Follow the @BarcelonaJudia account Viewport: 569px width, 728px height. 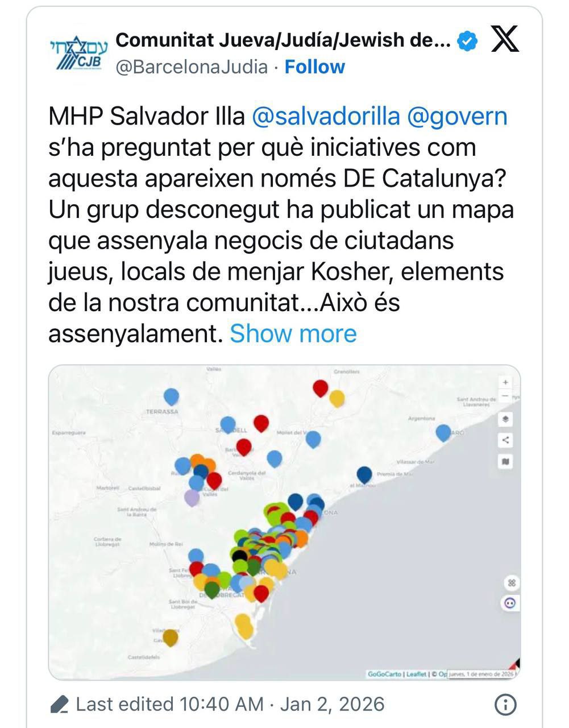point(314,67)
